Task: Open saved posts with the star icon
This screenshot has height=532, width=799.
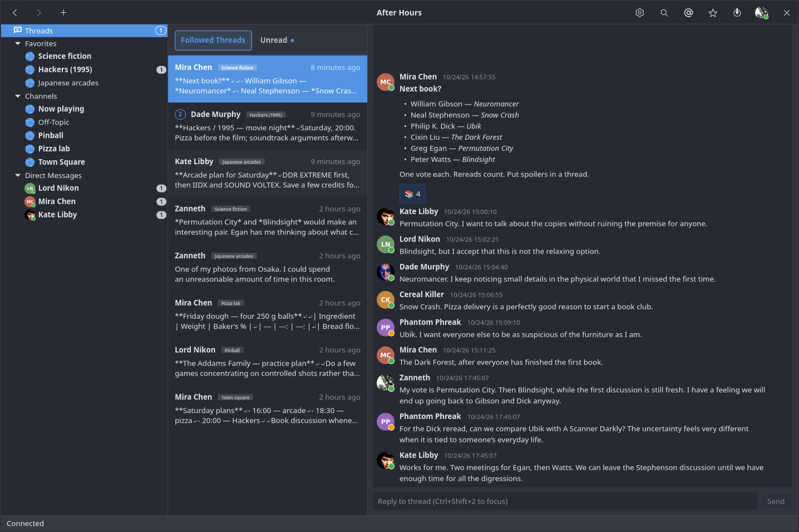Action: (713, 13)
